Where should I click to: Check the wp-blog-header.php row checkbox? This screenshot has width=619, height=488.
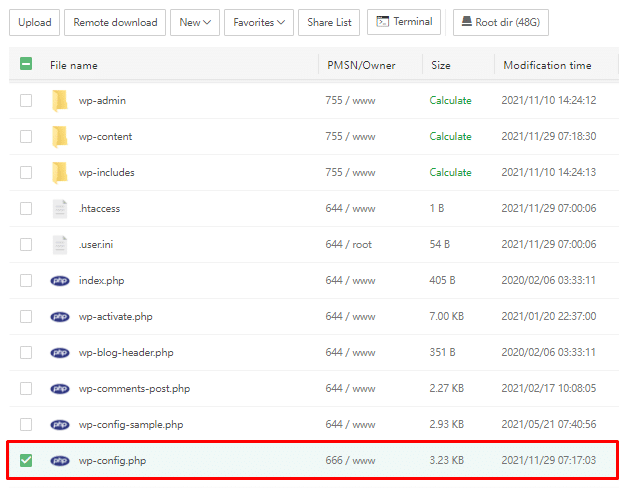point(26,353)
